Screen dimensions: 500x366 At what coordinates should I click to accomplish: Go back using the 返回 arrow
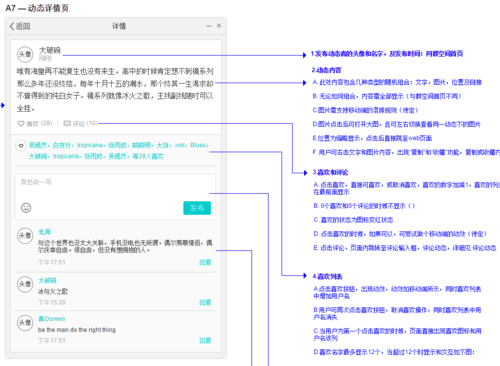(20, 26)
